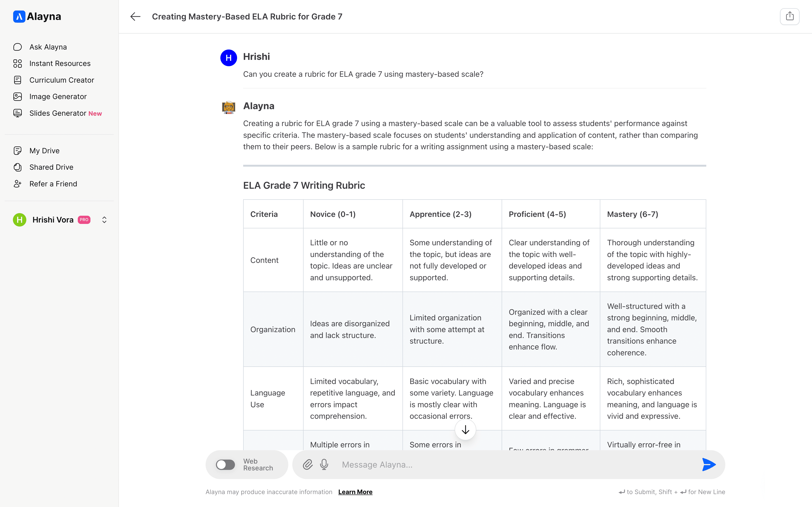Click the microphone input icon
This screenshot has width=812, height=507.
[324, 464]
